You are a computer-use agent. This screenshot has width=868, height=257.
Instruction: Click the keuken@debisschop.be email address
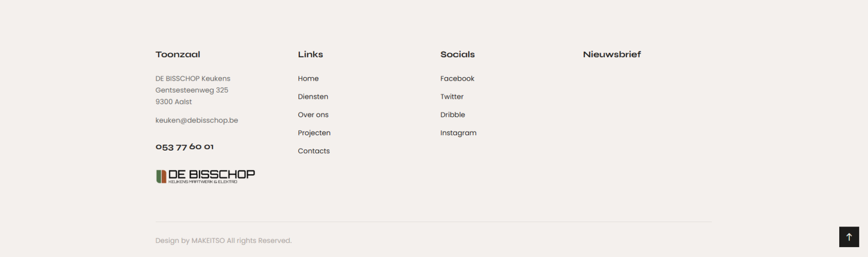click(196, 120)
